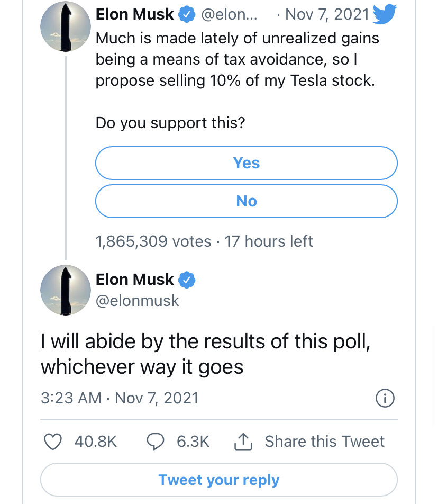Click the reply speech bubble icon
Image resolution: width=438 pixels, height=504 pixels.
click(154, 441)
